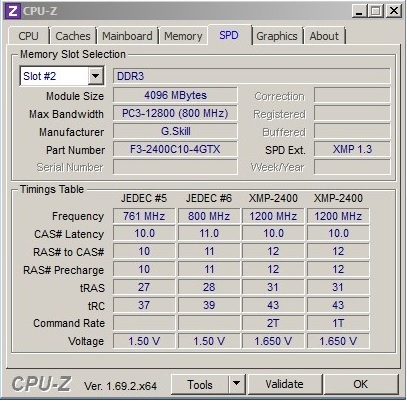Click the 11.0 CAS# Latency cell
Image resolution: width=407 pixels, height=401 pixels.
coord(209,233)
